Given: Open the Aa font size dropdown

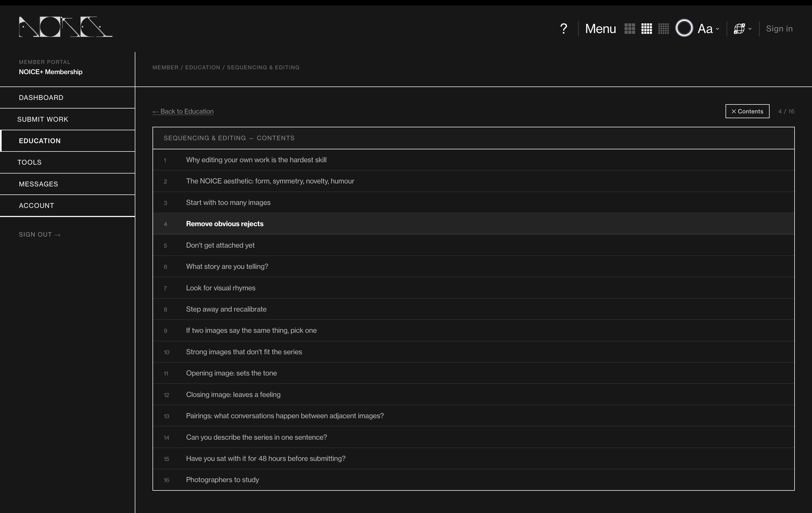Looking at the screenshot, I should [x=708, y=29].
